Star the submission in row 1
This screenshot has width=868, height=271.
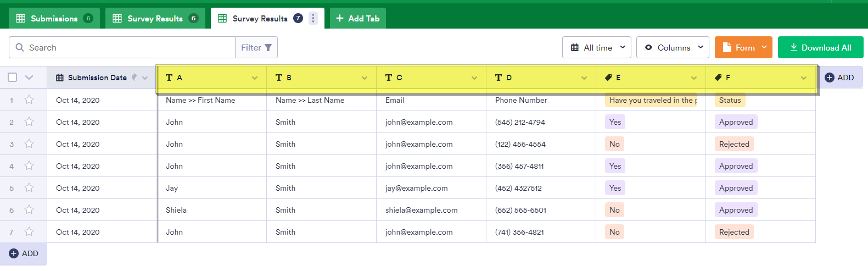coord(29,100)
